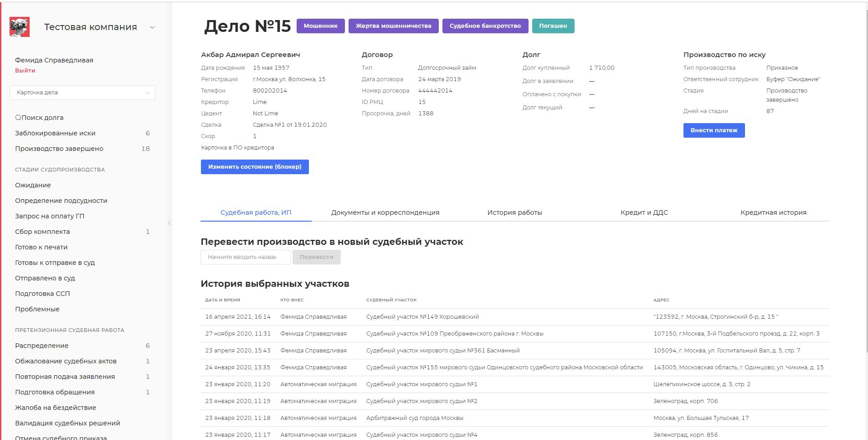
Task: Open the Карточка дела dropdown
Action: pyautogui.click(x=82, y=93)
